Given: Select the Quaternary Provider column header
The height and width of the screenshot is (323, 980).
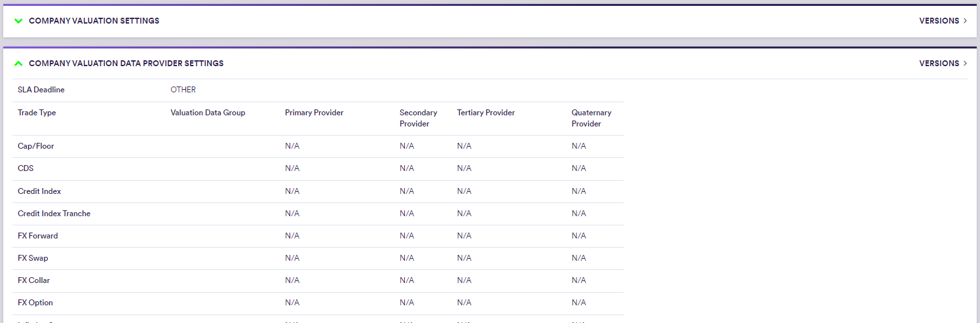Looking at the screenshot, I should 591,118.
